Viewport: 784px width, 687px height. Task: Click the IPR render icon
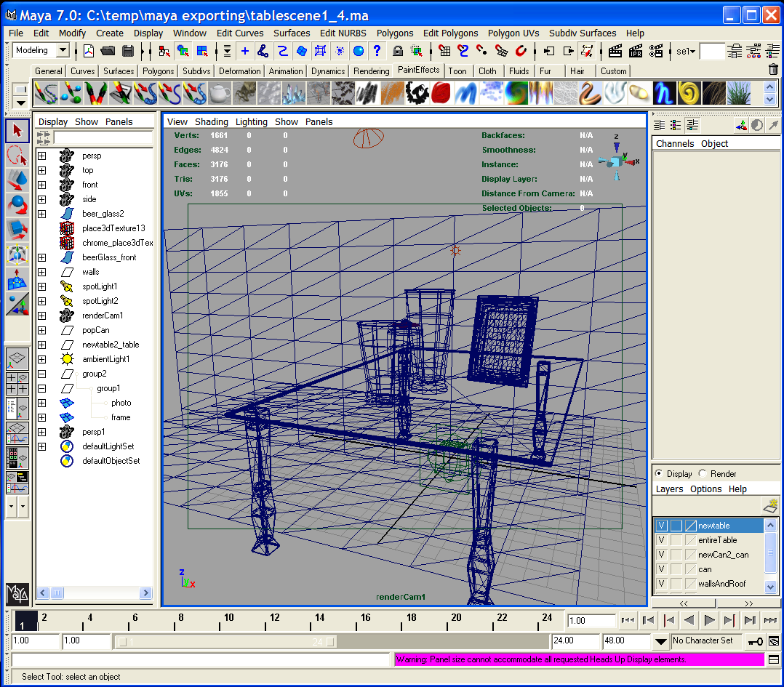[636, 51]
